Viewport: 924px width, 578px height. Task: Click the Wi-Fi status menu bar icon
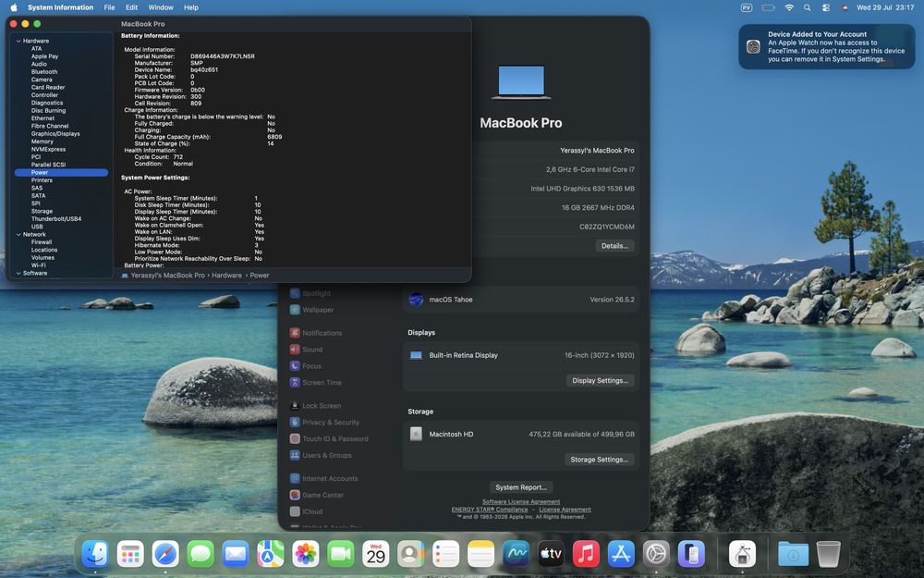(789, 7)
